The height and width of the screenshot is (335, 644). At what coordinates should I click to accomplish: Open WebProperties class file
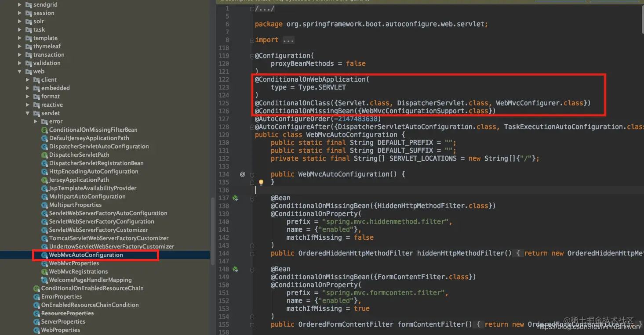pos(61,330)
